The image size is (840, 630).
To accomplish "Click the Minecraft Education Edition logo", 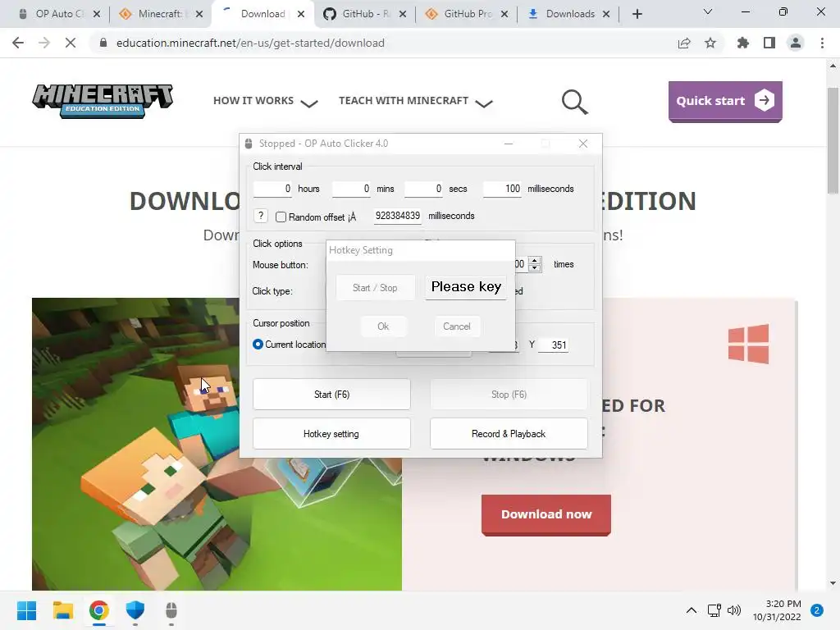I will 103,100.
